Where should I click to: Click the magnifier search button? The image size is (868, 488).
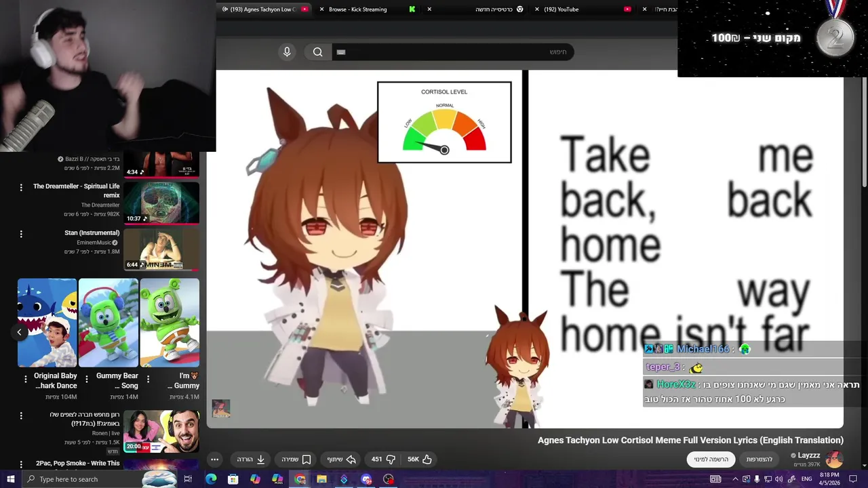click(x=317, y=52)
